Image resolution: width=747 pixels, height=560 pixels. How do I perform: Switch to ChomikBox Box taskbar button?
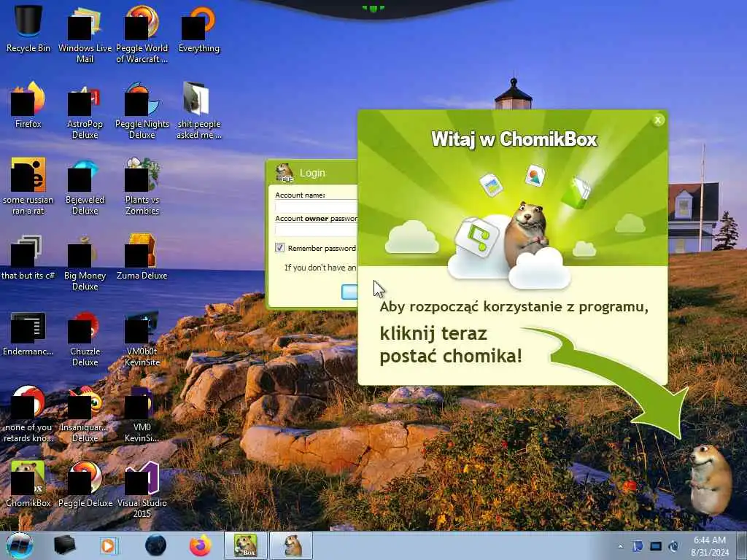coord(246,545)
